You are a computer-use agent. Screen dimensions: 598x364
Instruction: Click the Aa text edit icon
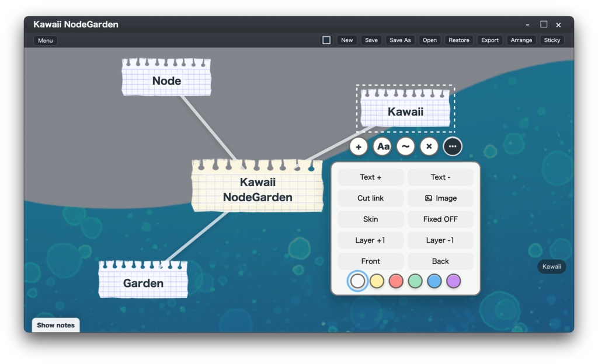tap(383, 146)
